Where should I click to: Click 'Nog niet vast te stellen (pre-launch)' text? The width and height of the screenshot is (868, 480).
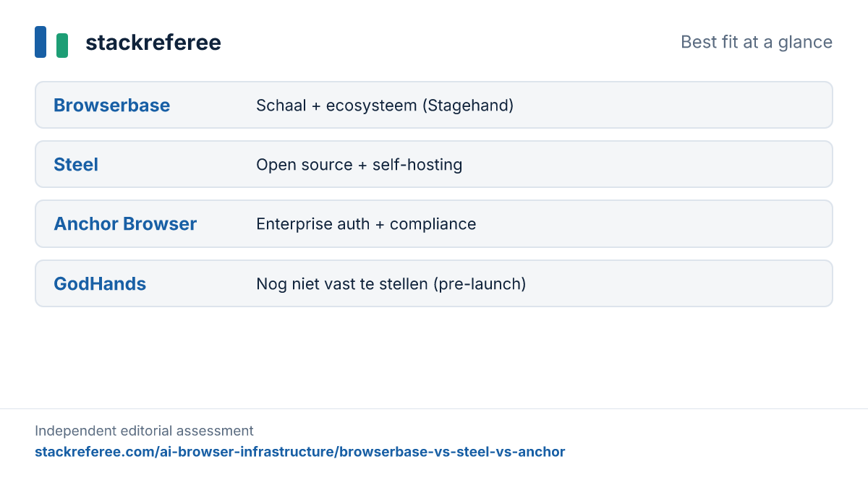(x=391, y=284)
